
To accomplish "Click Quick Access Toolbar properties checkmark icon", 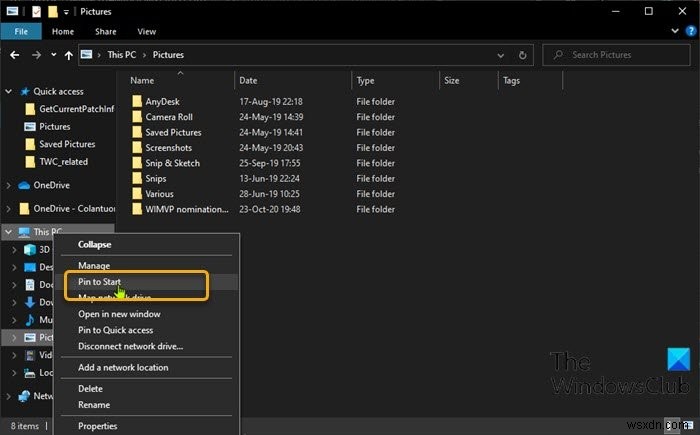I will (37, 12).
